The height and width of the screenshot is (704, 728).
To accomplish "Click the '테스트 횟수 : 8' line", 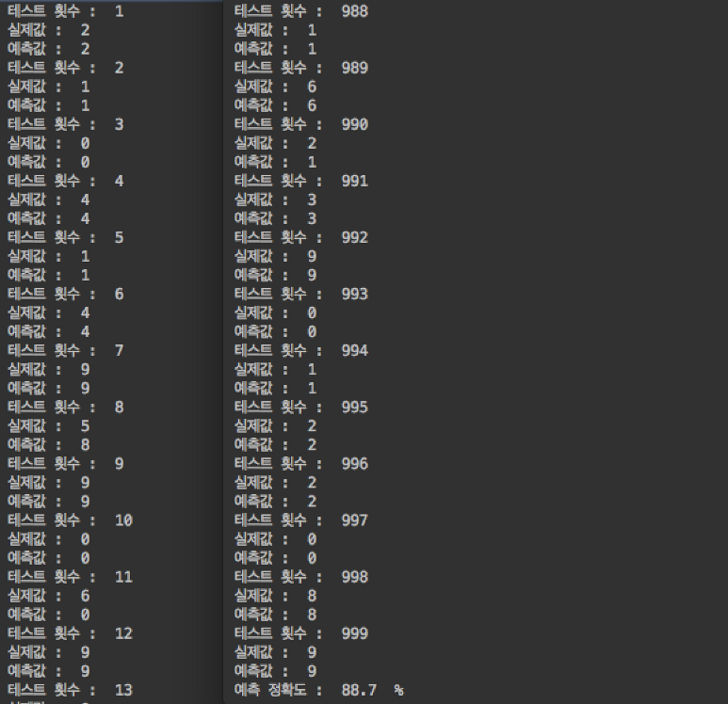I will pos(65,408).
